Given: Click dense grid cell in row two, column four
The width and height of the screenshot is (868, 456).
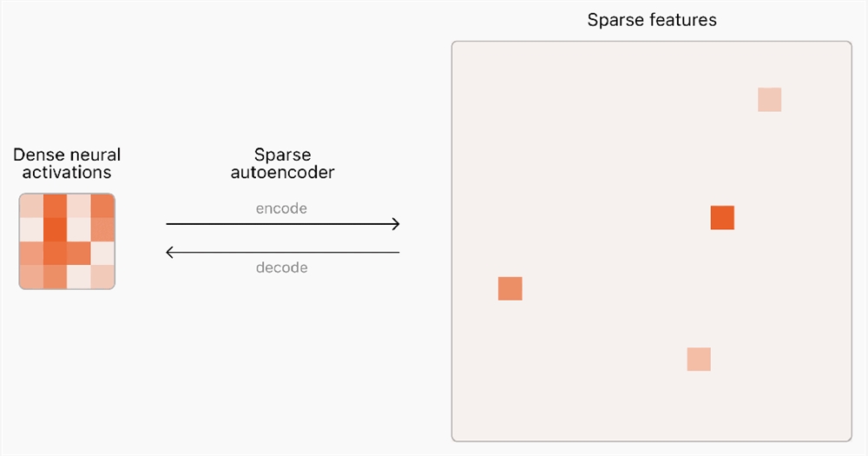Looking at the screenshot, I should (102, 229).
